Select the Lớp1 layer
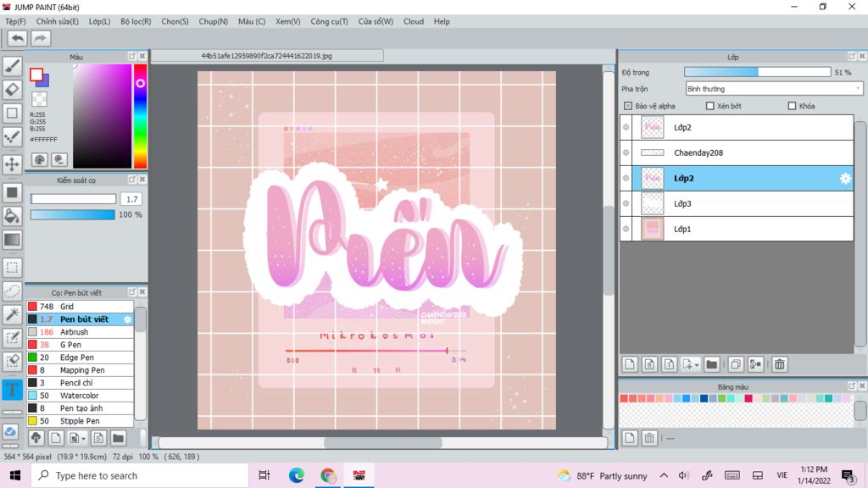Image resolution: width=868 pixels, height=488 pixels. pos(737,229)
